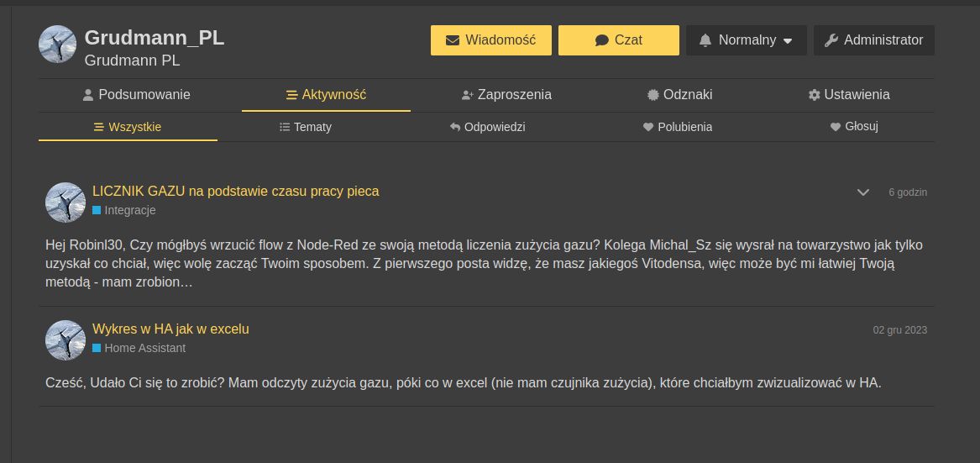This screenshot has height=463, width=980.
Task: Click the Grudmann_PL profile avatar in header
Action: [58, 44]
